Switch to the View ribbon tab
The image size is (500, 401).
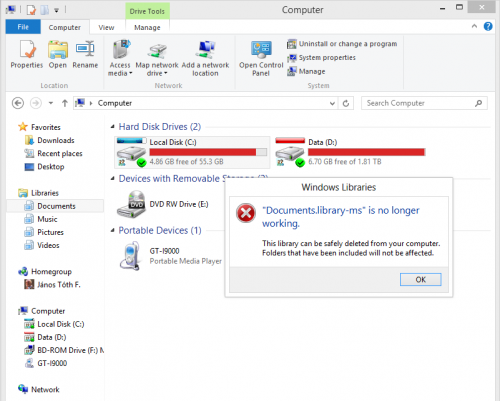(x=106, y=27)
